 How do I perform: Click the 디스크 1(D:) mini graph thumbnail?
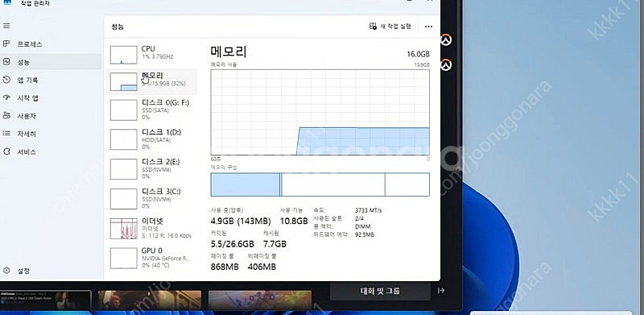[x=124, y=140]
